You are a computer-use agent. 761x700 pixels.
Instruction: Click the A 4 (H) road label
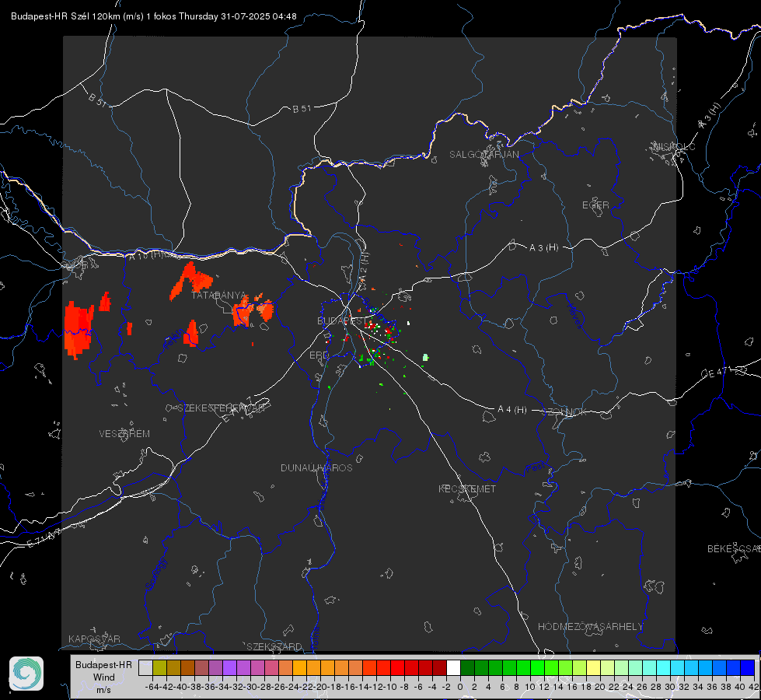tap(512, 410)
